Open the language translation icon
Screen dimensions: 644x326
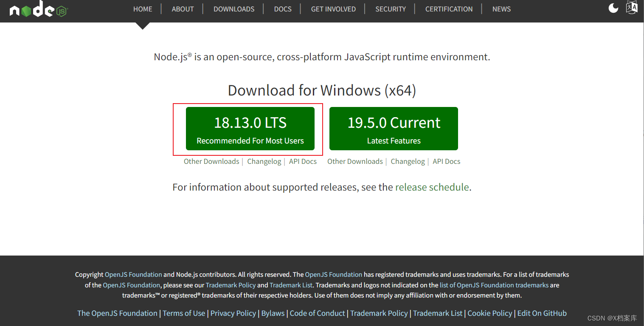point(632,8)
